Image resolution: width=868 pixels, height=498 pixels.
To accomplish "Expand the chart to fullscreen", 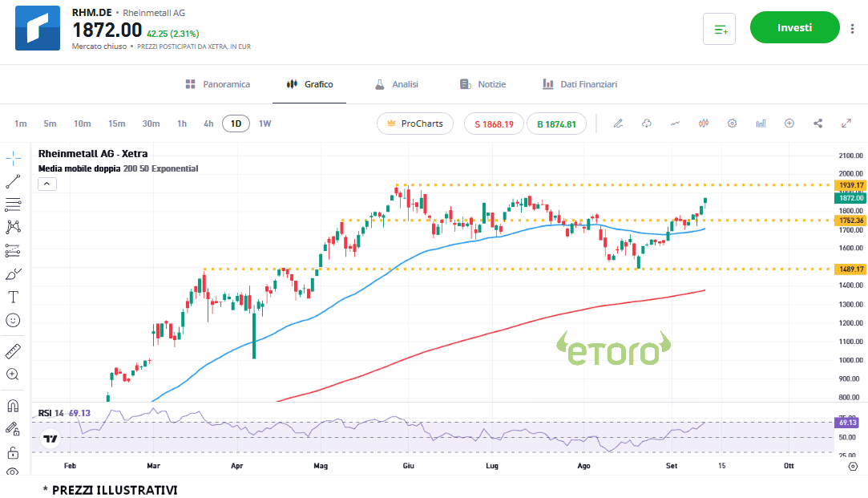I will coord(846,123).
